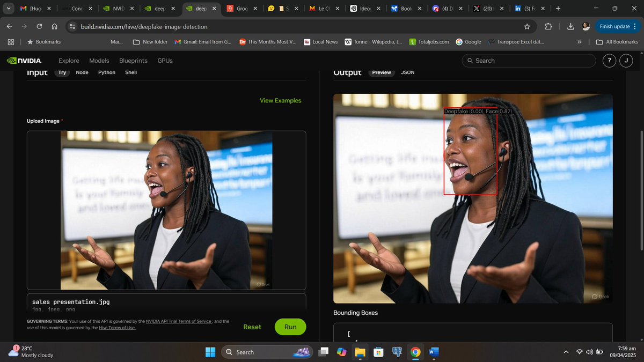Switch to the Le Chat browser tab

(324, 9)
